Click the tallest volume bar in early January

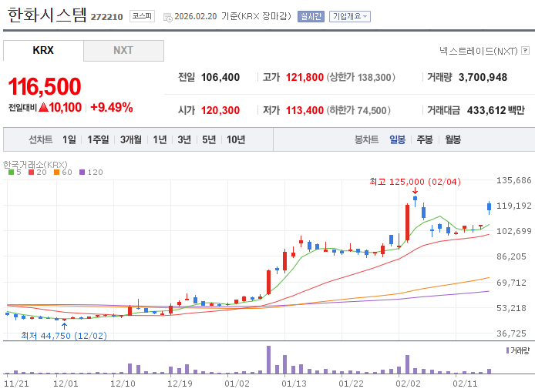[x=268, y=360]
